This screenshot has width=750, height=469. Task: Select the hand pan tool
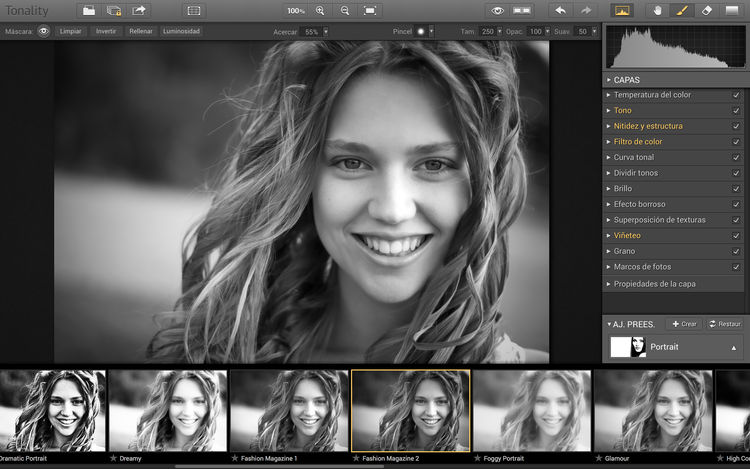[658, 11]
